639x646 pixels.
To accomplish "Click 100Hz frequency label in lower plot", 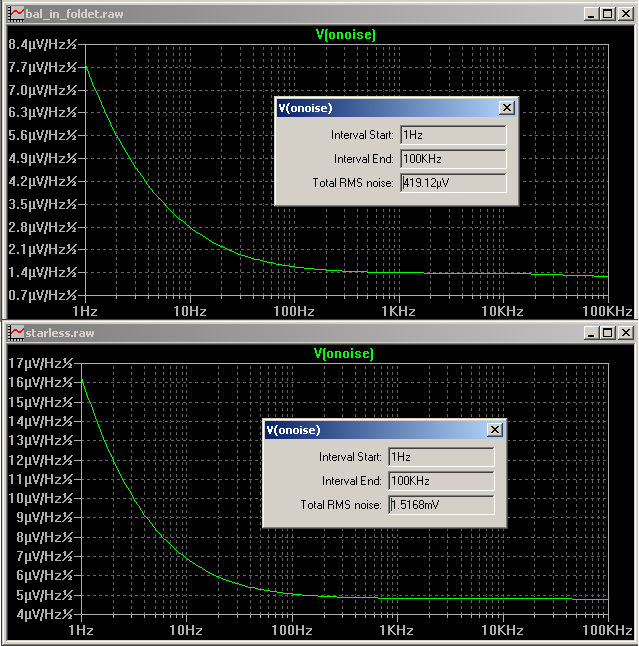I will tap(292, 630).
